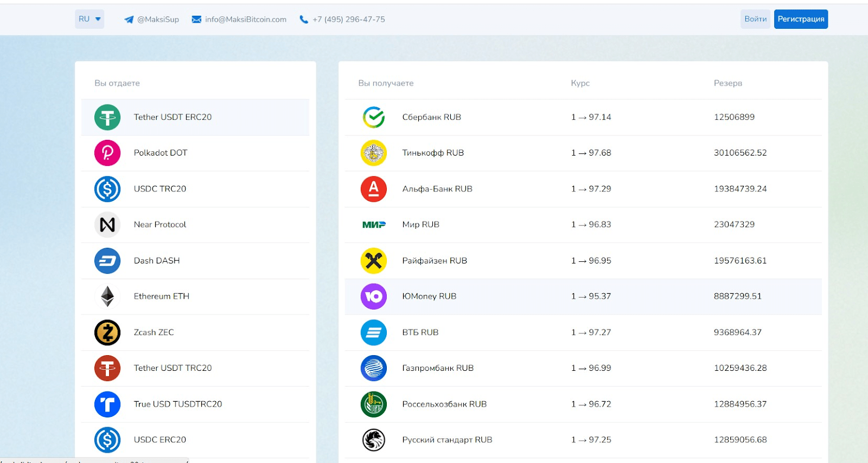Screen dimensions: 868x463
Task: Click the Райфайзен yellow cross logo
Action: coord(374,261)
